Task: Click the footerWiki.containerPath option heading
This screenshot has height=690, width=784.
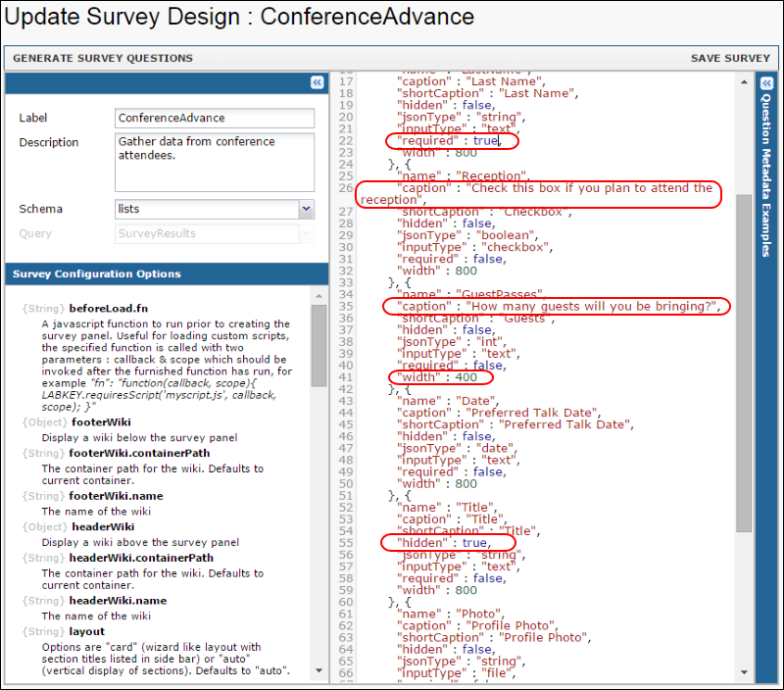Action: click(x=139, y=454)
